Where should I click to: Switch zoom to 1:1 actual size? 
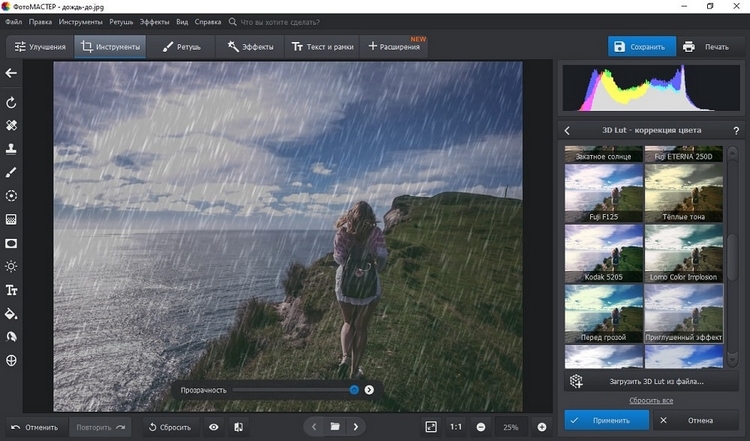456,427
